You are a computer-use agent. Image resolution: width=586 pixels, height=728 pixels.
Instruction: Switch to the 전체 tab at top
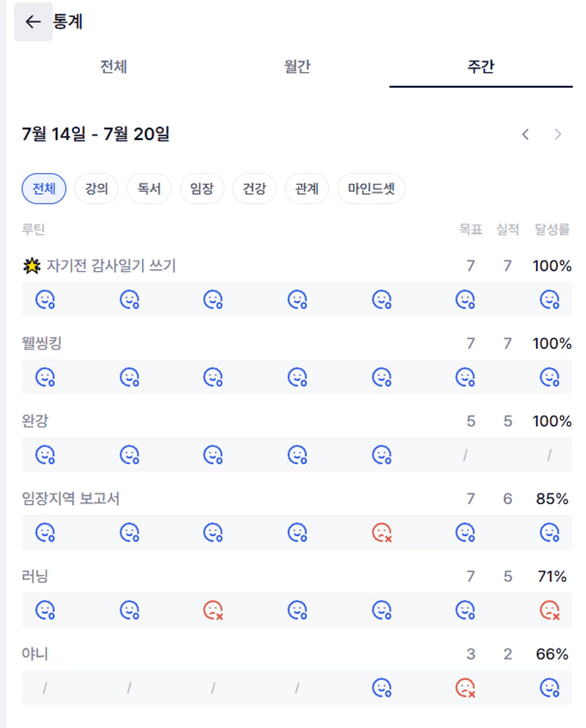[113, 67]
